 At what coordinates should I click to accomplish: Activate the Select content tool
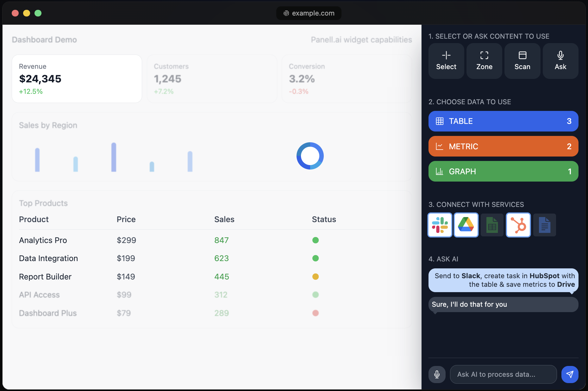(446, 61)
